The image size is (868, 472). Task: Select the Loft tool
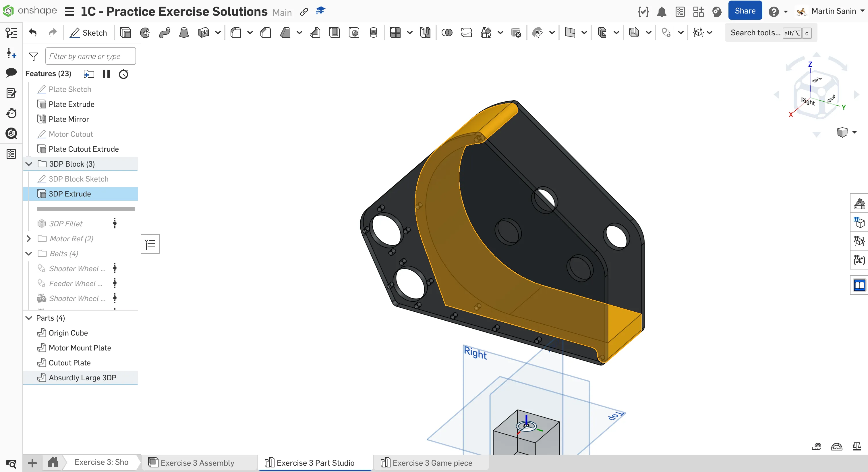pos(184,33)
